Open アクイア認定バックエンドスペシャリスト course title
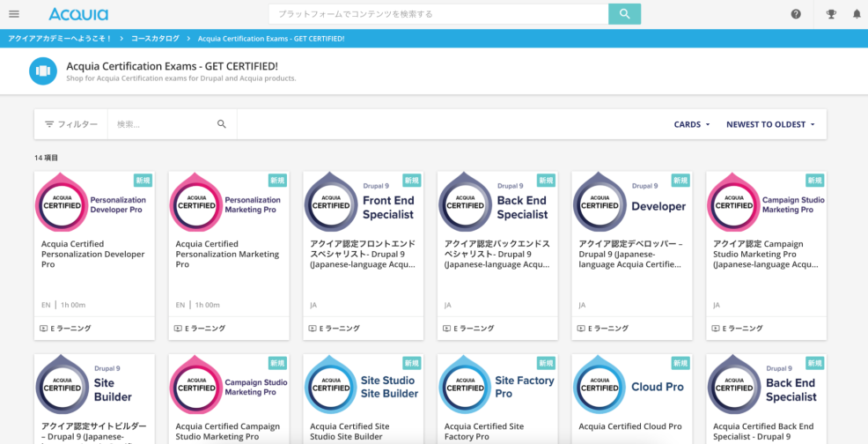 [497, 254]
